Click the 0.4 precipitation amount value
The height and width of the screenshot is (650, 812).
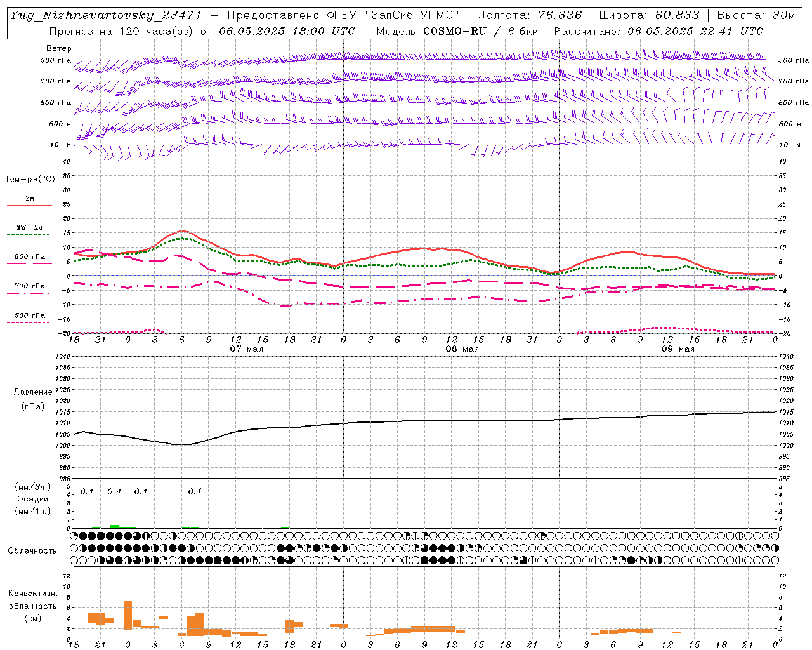[114, 491]
